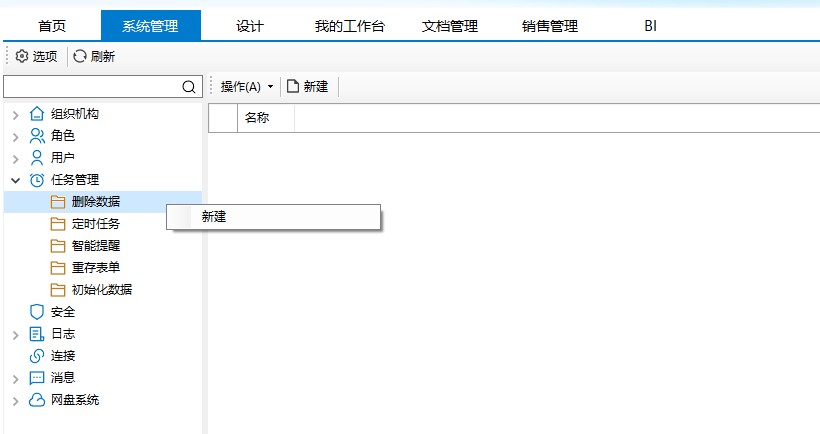Click the 网盘系统 cloud icon
Image resolution: width=820 pixels, height=434 pixels.
coord(37,400)
